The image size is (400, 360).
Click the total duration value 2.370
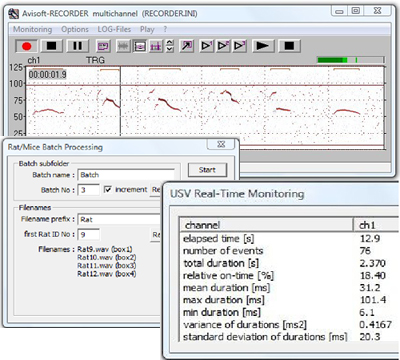pyautogui.click(x=372, y=263)
